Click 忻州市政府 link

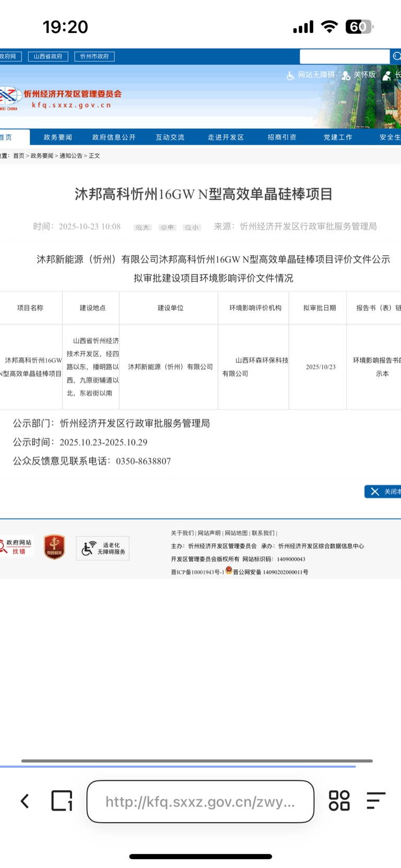point(95,56)
